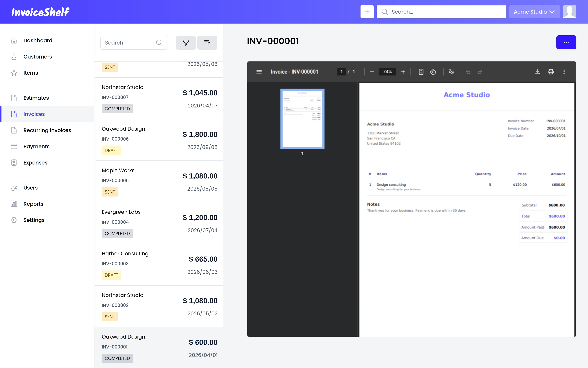
Task: Click the PDF page number field
Action: tap(341, 72)
